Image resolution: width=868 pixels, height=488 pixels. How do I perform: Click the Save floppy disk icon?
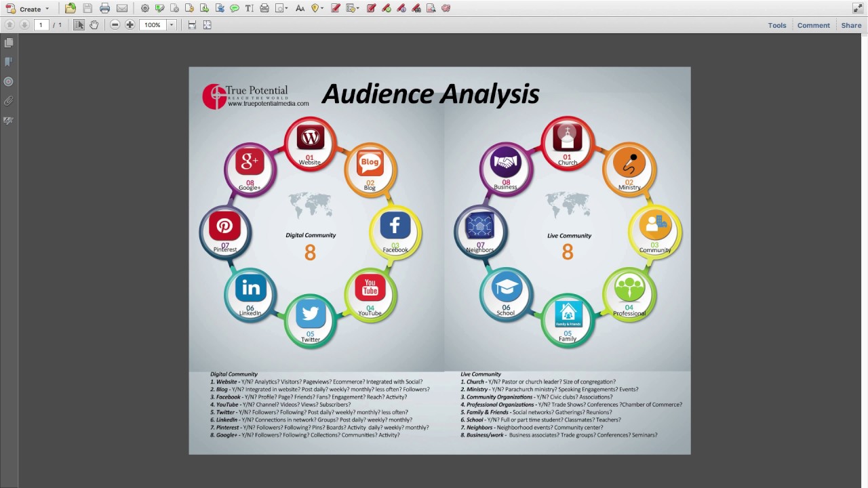coord(87,8)
